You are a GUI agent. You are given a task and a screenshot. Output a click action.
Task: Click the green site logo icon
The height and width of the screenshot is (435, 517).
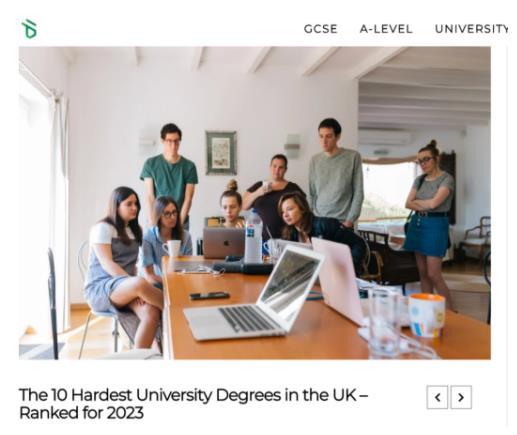point(29,29)
